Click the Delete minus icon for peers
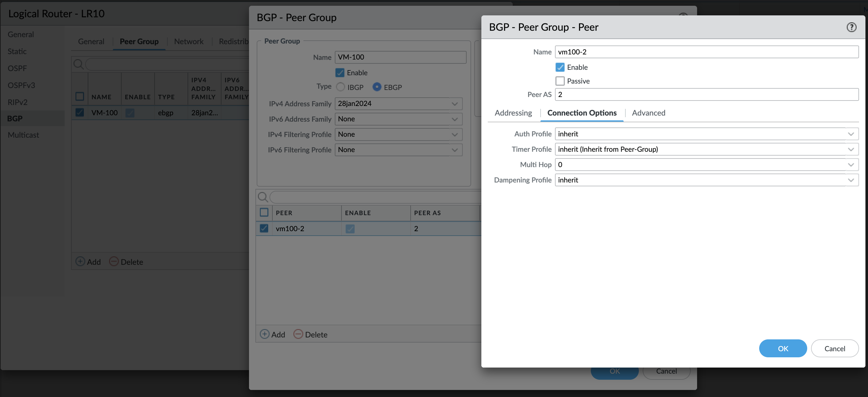 point(298,334)
